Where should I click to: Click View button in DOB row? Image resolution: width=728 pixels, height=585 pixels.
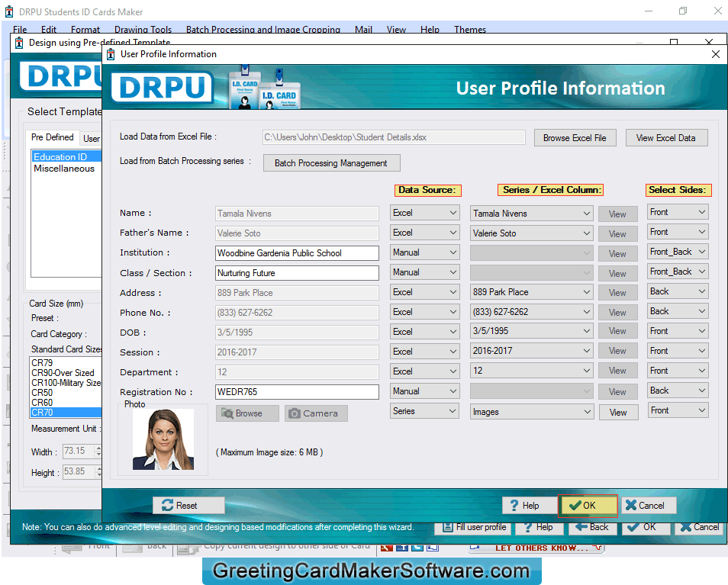(x=618, y=331)
